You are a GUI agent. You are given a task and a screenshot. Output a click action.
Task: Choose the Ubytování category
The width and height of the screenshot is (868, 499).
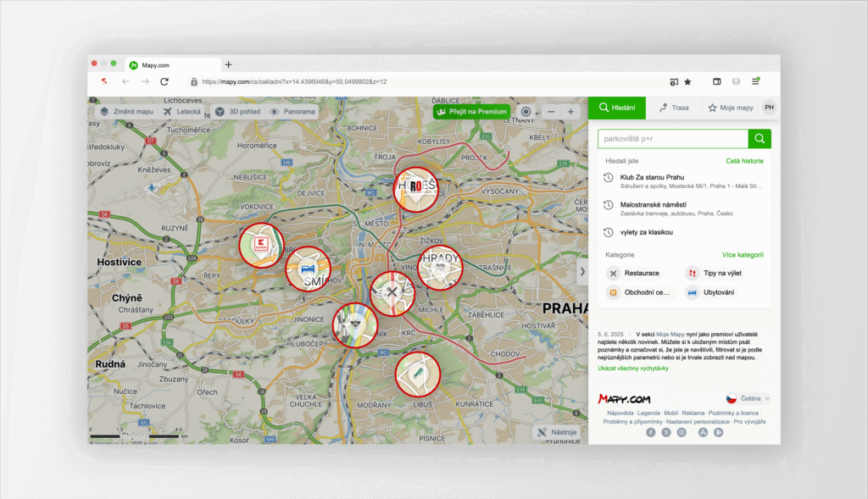tap(711, 292)
